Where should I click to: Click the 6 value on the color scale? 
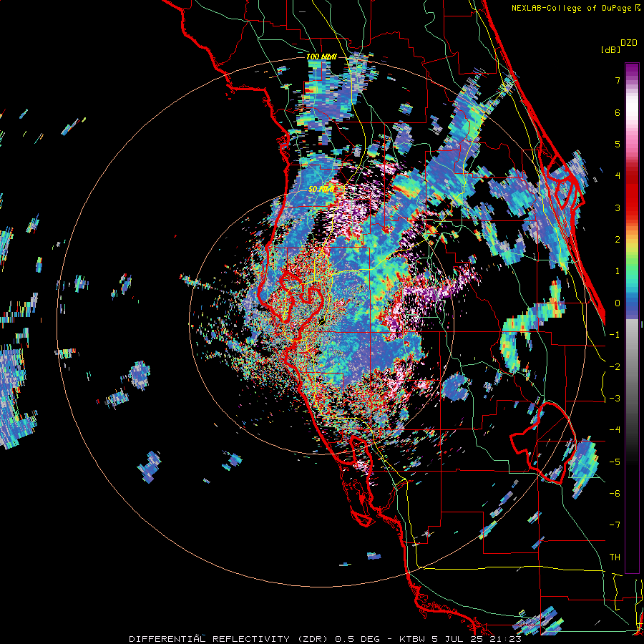(x=618, y=112)
